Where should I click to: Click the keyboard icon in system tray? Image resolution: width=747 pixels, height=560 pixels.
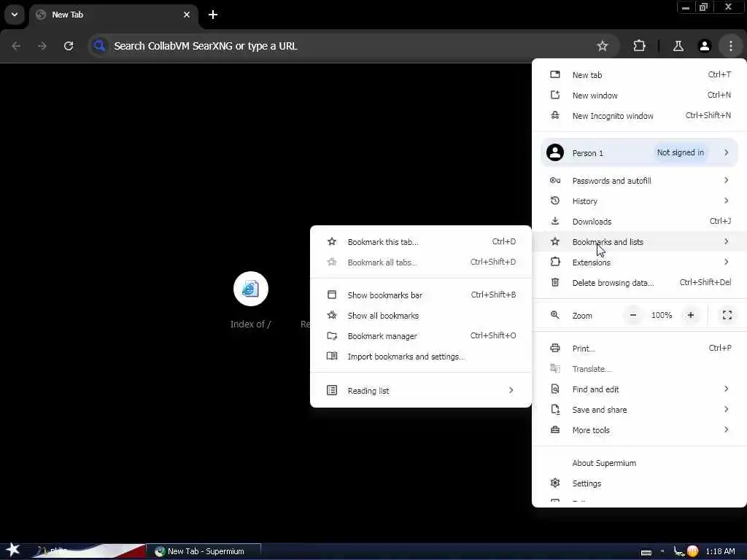coord(646,552)
